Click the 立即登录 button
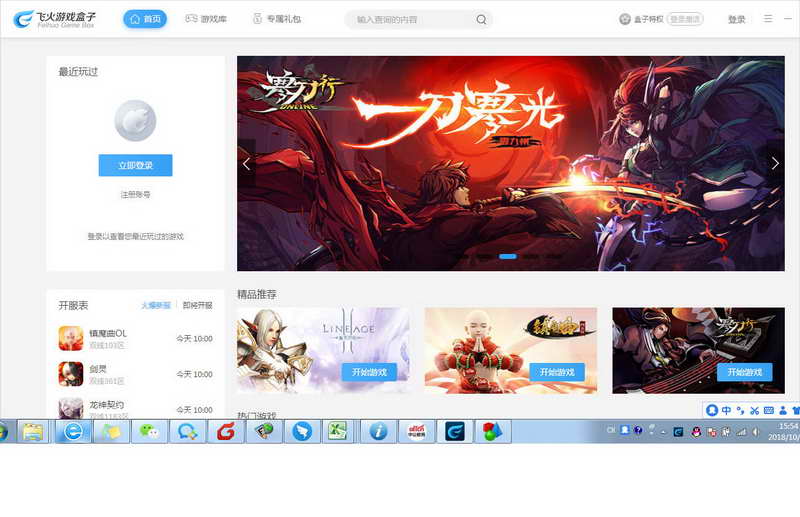800x517 pixels. point(135,165)
